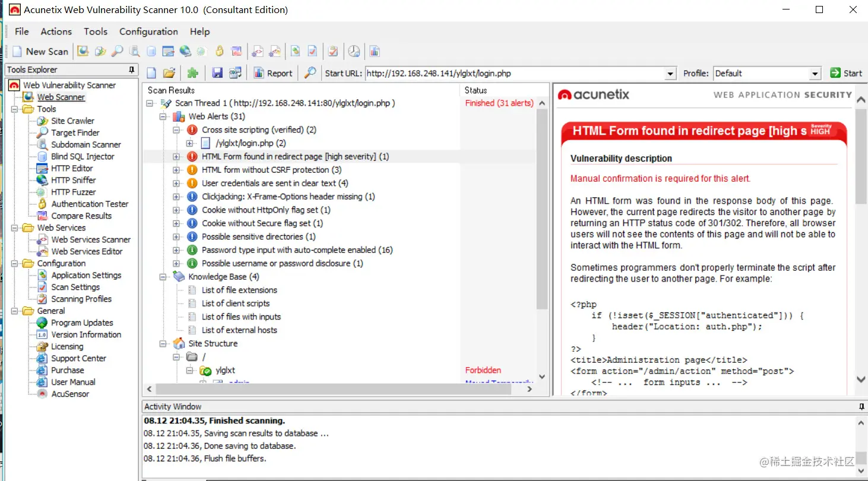Open the Configuration menu
This screenshot has width=868, height=481.
148,31
